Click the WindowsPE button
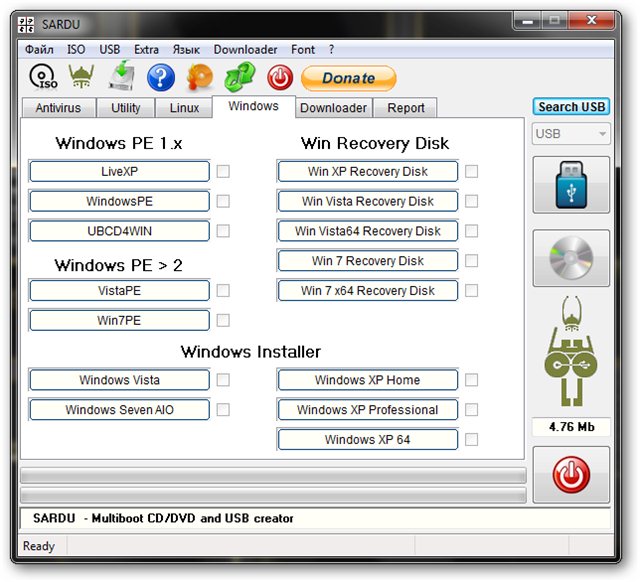The height and width of the screenshot is (582, 640). click(120, 201)
